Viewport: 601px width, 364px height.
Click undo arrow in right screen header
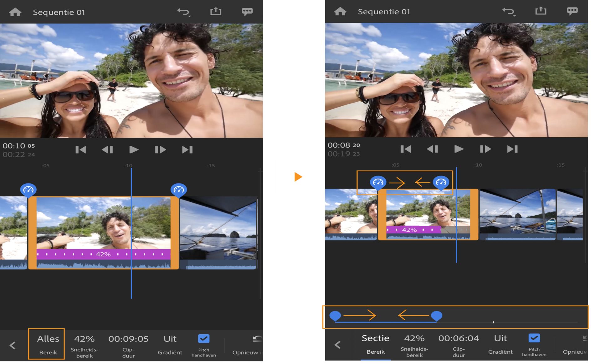click(508, 12)
